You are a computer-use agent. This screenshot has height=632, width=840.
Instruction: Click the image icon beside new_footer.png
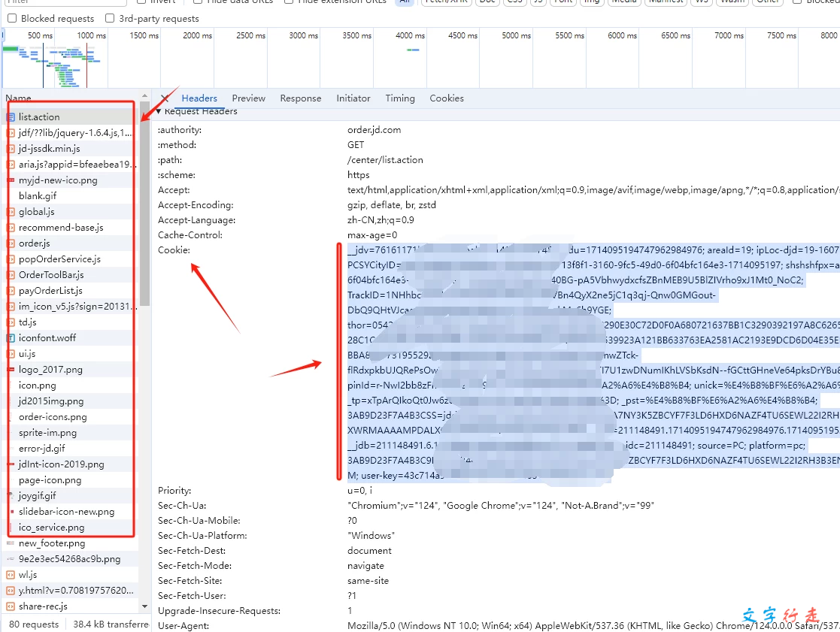click(x=11, y=543)
